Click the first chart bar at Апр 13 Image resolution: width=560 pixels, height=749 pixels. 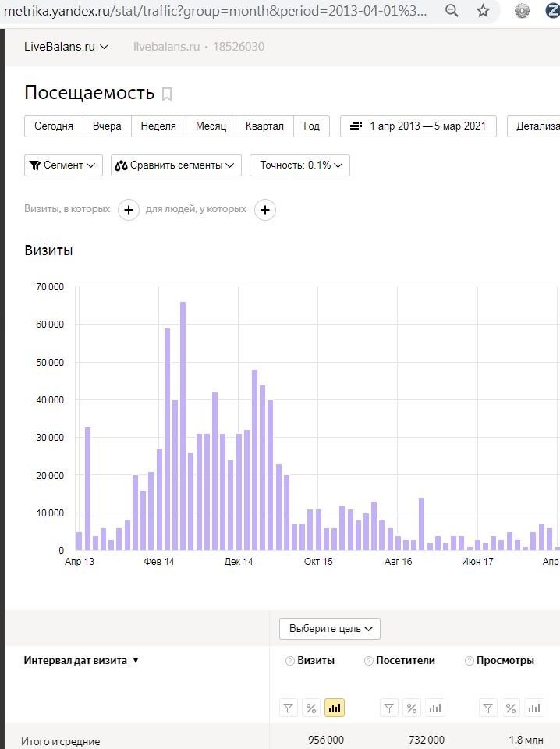tap(80, 541)
